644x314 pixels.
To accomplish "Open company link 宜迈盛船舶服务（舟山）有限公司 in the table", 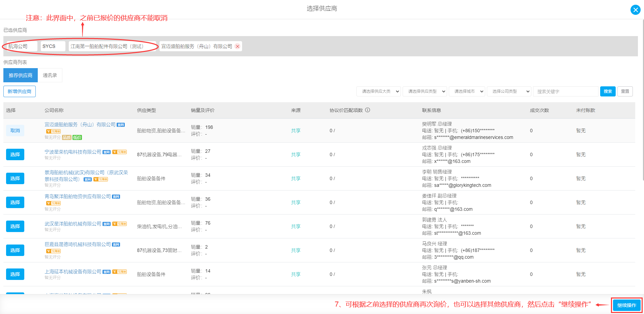I will click(80, 124).
